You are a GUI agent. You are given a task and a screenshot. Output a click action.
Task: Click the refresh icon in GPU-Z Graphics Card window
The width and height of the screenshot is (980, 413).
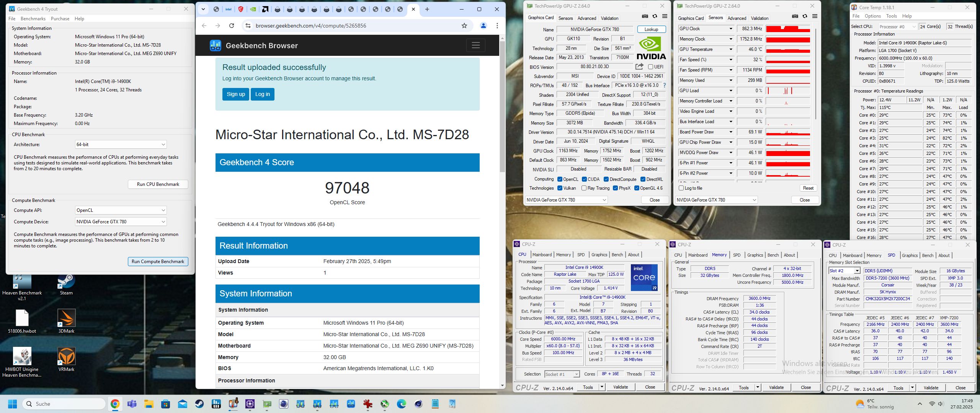tap(655, 16)
